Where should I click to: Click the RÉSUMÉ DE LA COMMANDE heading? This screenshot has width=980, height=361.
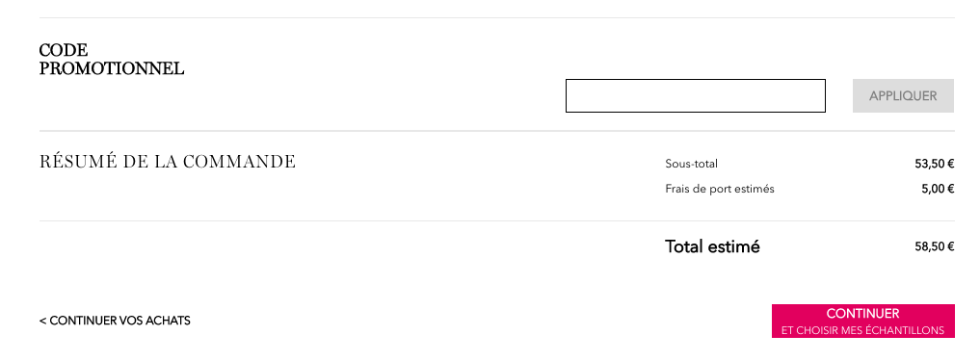coord(168,161)
